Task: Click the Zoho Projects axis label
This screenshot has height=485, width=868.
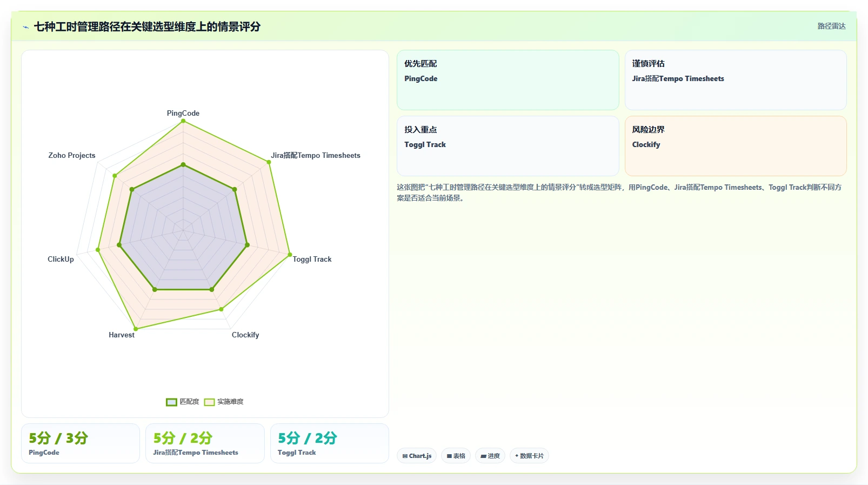Action: coord(72,155)
